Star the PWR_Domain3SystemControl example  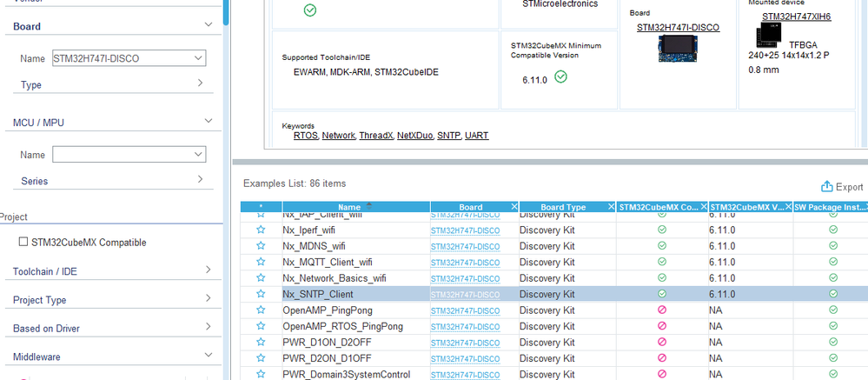pyautogui.click(x=261, y=375)
